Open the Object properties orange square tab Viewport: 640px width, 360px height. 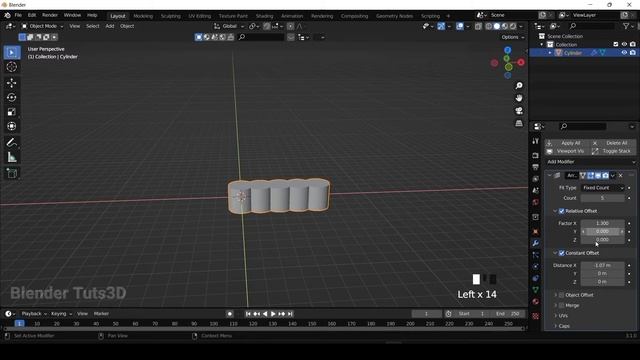[x=536, y=231]
